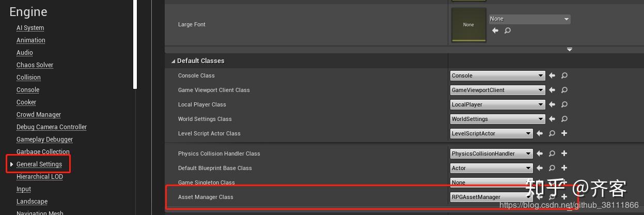This screenshot has width=644, height=215.
Task: Open the Default Blueprint Base Class dropdown
Action: pos(491,168)
